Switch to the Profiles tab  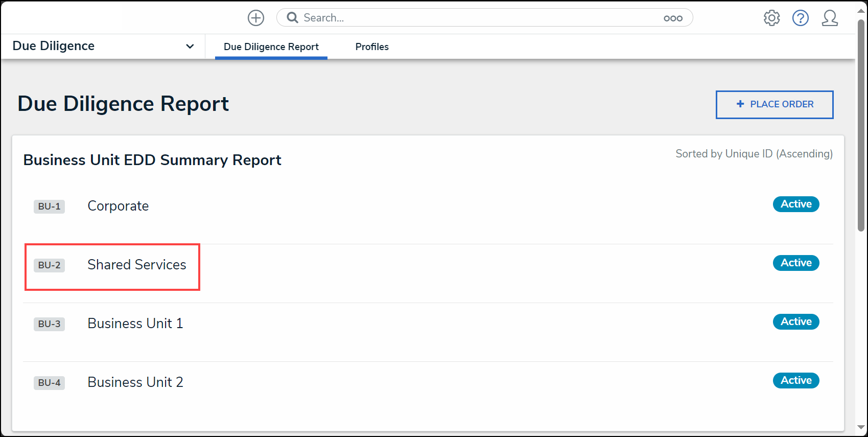point(372,47)
